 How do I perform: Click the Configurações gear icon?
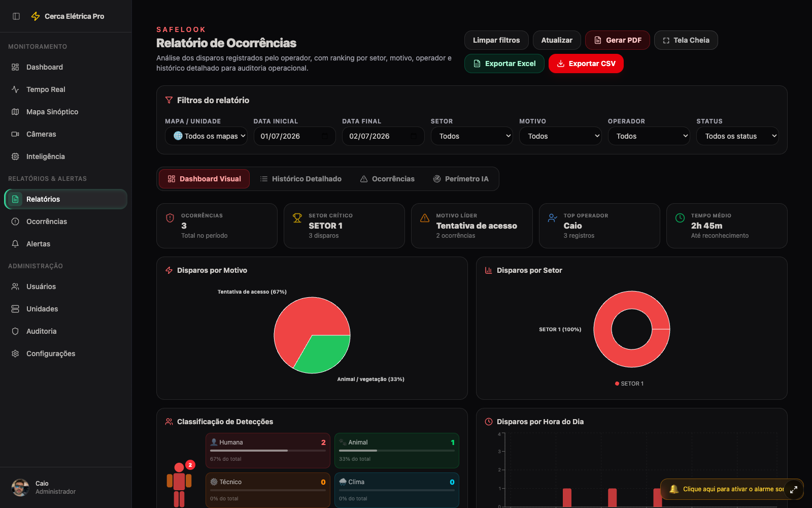tap(15, 354)
